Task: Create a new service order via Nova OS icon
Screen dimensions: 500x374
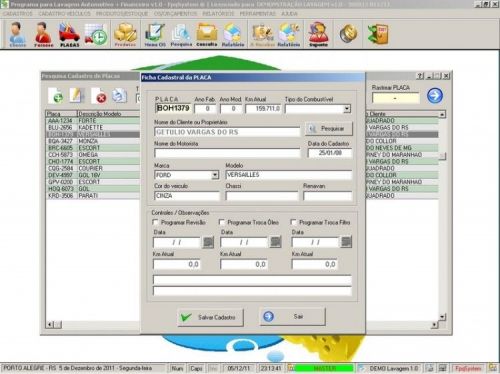Action: pos(155,34)
